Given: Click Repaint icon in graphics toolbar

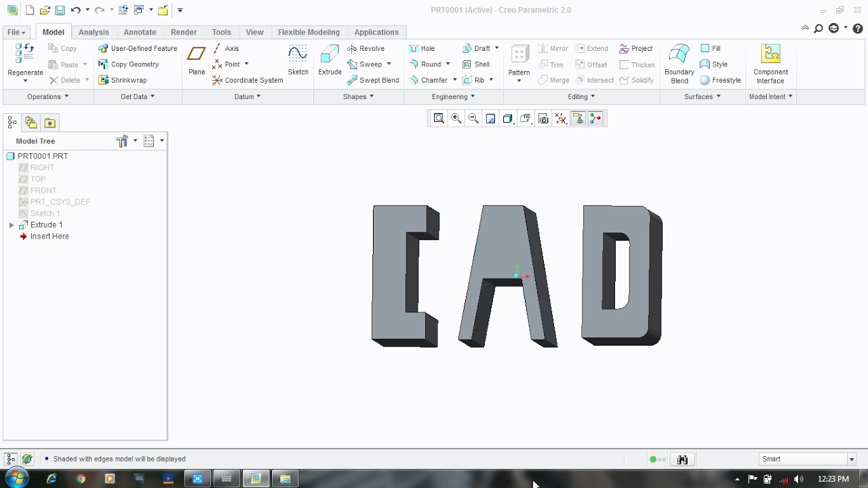Looking at the screenshot, I should [x=490, y=119].
